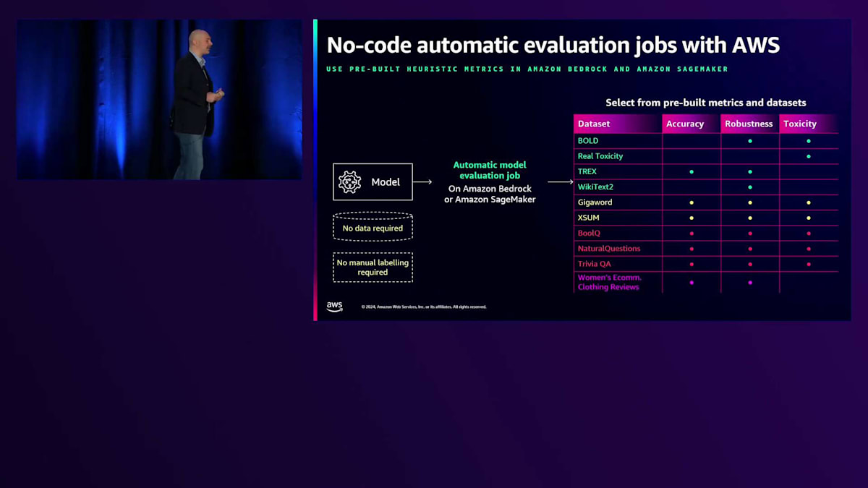Click the Women's Ecomm. row Accuracy dot
Image resolution: width=868 pixels, height=488 pixels.
tap(692, 282)
